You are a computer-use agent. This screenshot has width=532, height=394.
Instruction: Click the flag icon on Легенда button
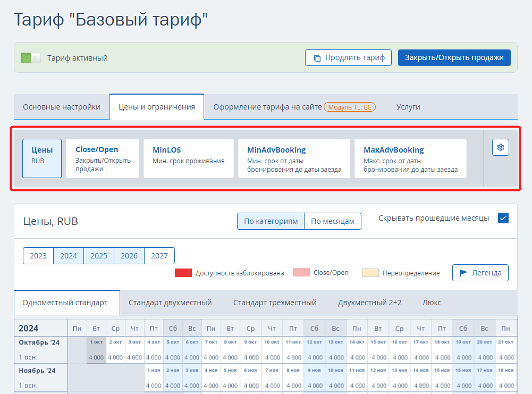tap(463, 273)
